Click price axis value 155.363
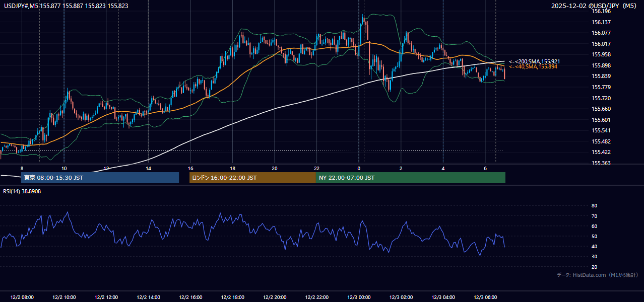This screenshot has width=644, height=302. pos(601,163)
